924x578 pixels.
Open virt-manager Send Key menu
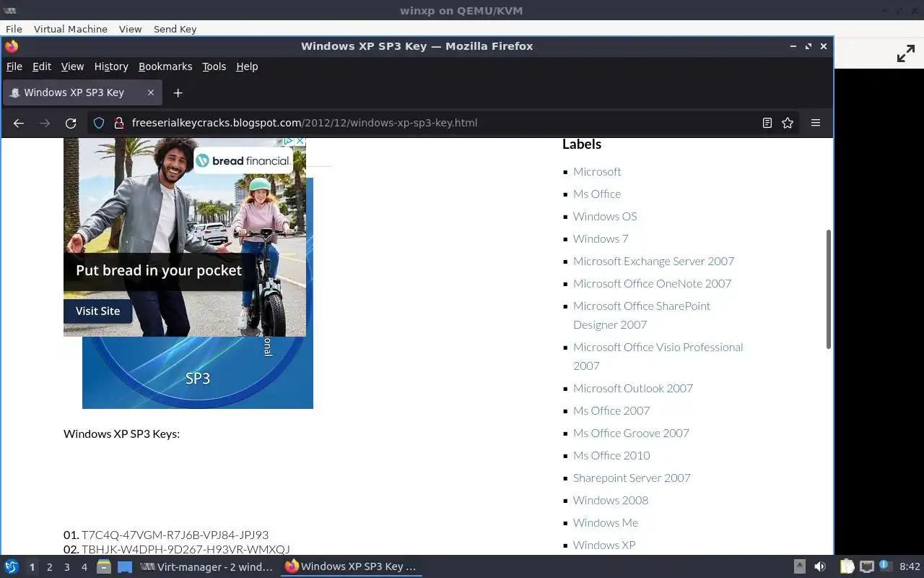click(175, 29)
